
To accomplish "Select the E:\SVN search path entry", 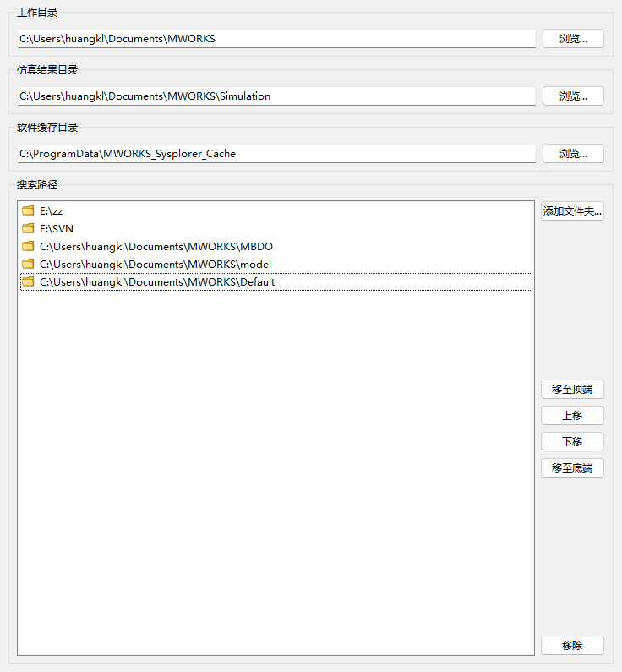I will click(x=57, y=229).
